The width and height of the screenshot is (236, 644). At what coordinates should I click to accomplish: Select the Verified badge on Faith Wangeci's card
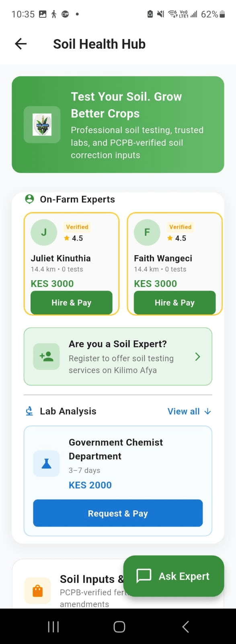tap(180, 227)
